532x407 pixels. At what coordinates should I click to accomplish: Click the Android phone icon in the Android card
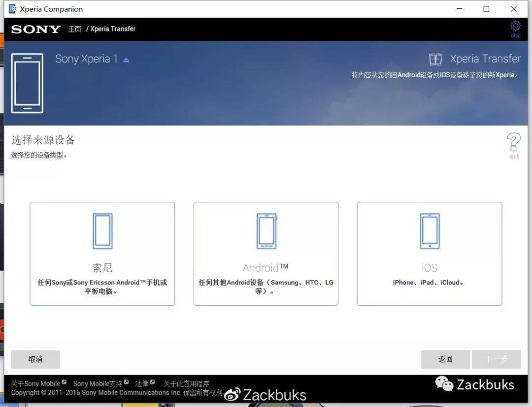(266, 231)
